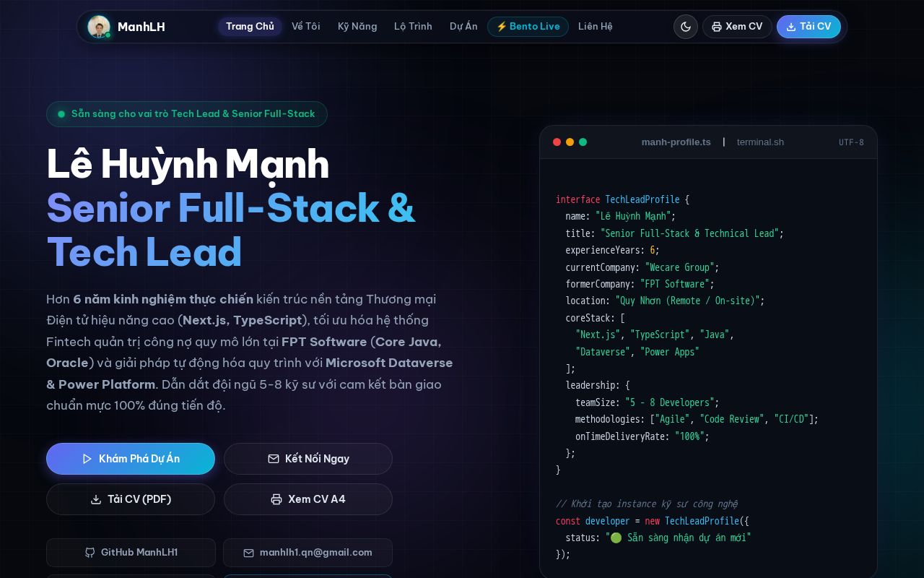The height and width of the screenshot is (578, 924).
Task: Navigate to Lộ Trình
Action: (x=413, y=27)
